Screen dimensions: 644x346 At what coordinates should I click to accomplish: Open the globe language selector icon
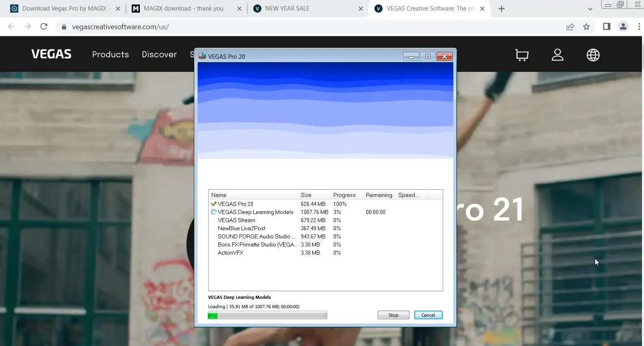[593, 55]
